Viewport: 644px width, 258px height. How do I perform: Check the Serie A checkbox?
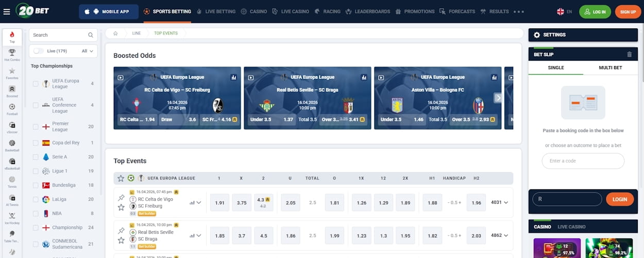point(36,157)
